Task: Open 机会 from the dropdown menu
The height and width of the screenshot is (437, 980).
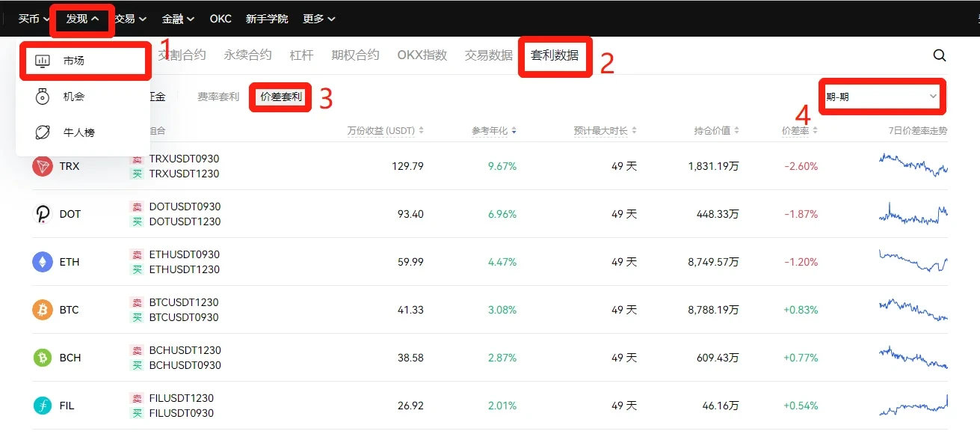Action: click(74, 97)
